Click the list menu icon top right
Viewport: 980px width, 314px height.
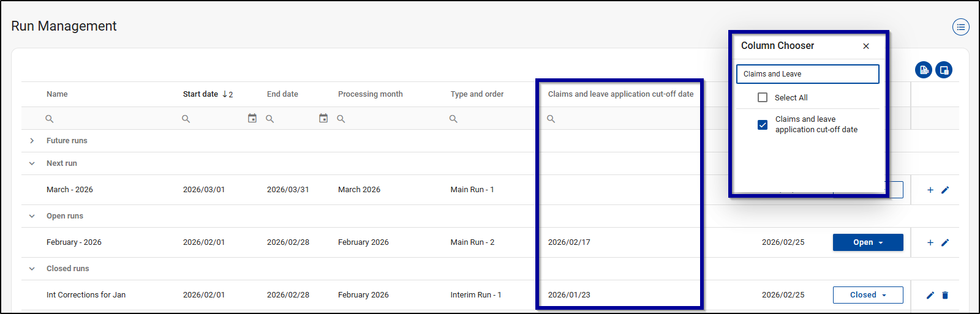click(x=960, y=27)
